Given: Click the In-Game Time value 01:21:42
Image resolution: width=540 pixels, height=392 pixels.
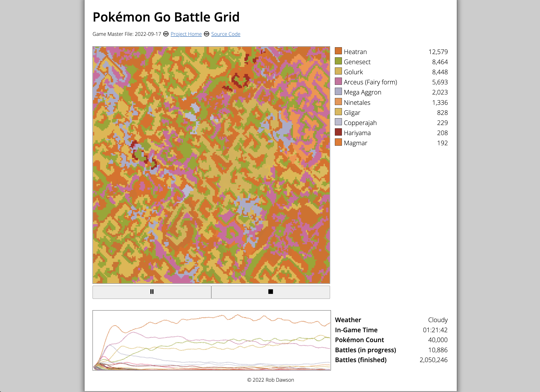Looking at the screenshot, I should click(435, 330).
